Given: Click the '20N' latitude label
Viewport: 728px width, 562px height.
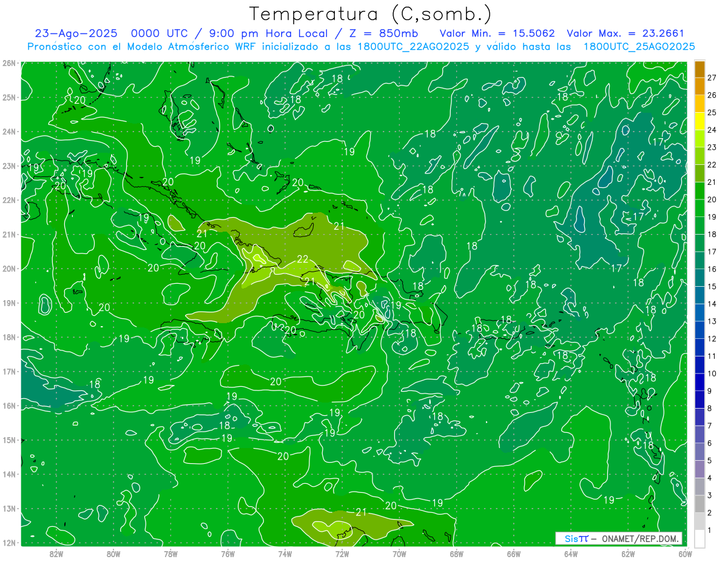Looking at the screenshot, I should [x=8, y=269].
